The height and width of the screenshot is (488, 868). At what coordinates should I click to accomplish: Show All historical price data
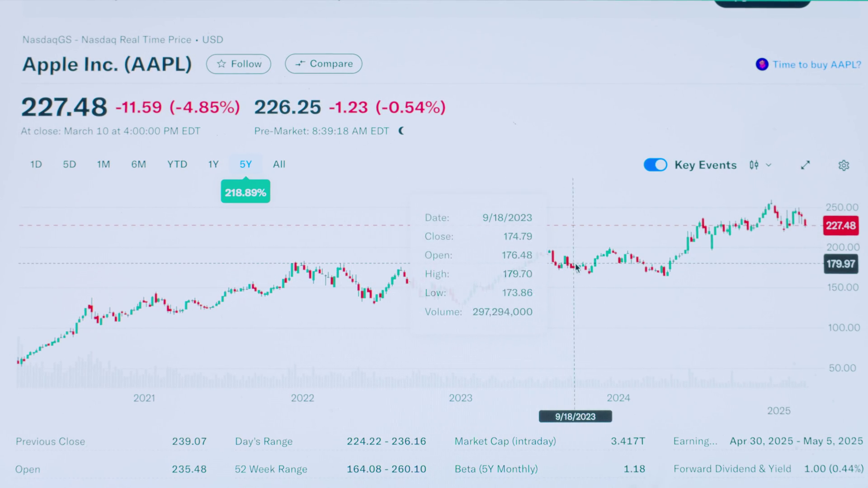click(279, 164)
